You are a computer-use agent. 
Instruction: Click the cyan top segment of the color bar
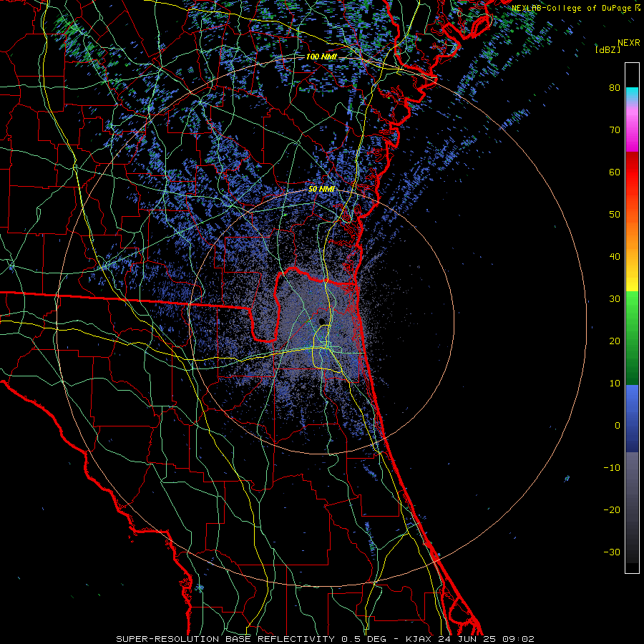point(632,94)
